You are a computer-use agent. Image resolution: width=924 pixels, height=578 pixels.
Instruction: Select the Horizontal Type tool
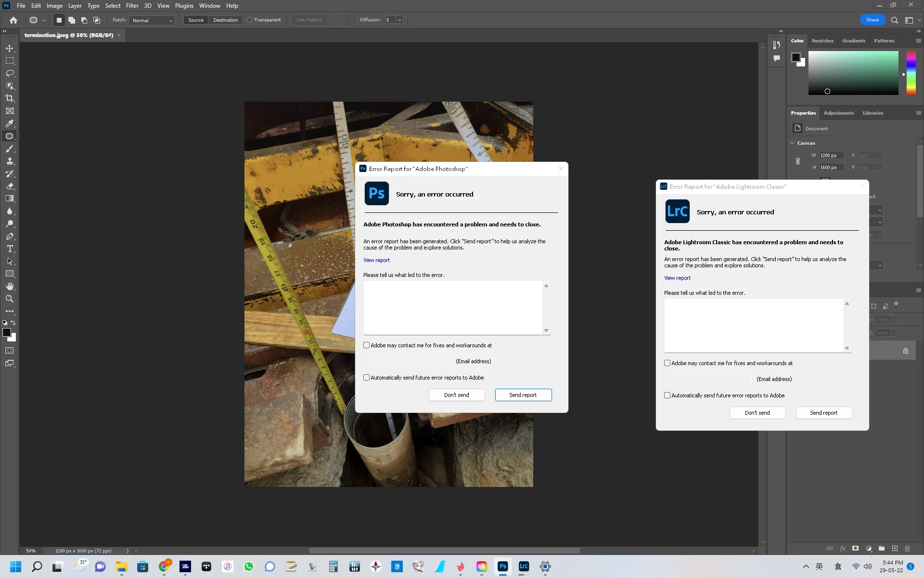(10, 249)
